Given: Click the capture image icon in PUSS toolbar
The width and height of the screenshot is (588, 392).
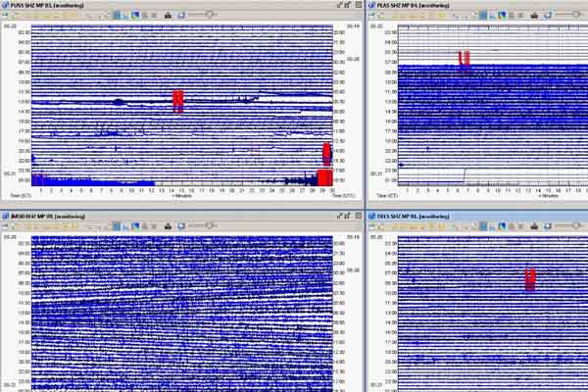Looking at the screenshot, I should (181, 16).
